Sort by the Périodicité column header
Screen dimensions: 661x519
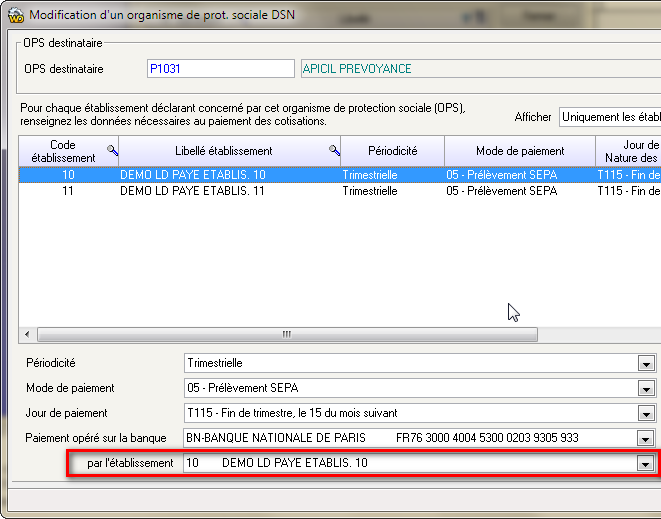392,151
